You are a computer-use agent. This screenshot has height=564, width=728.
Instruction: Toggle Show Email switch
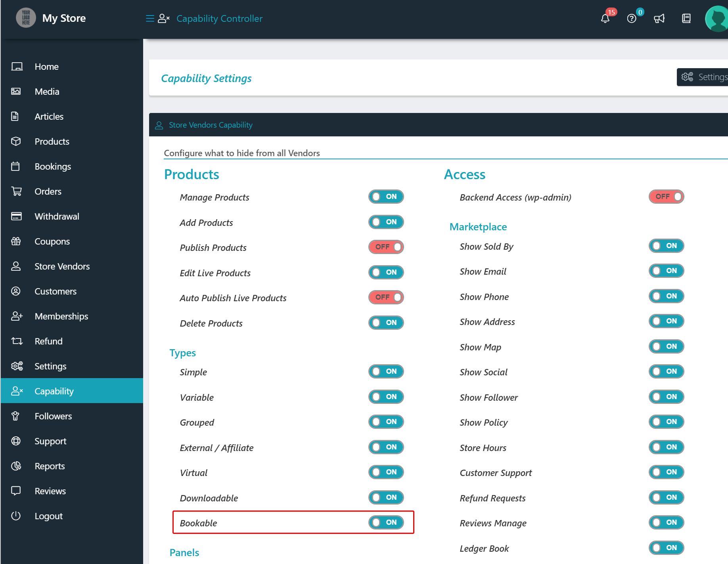coord(666,271)
